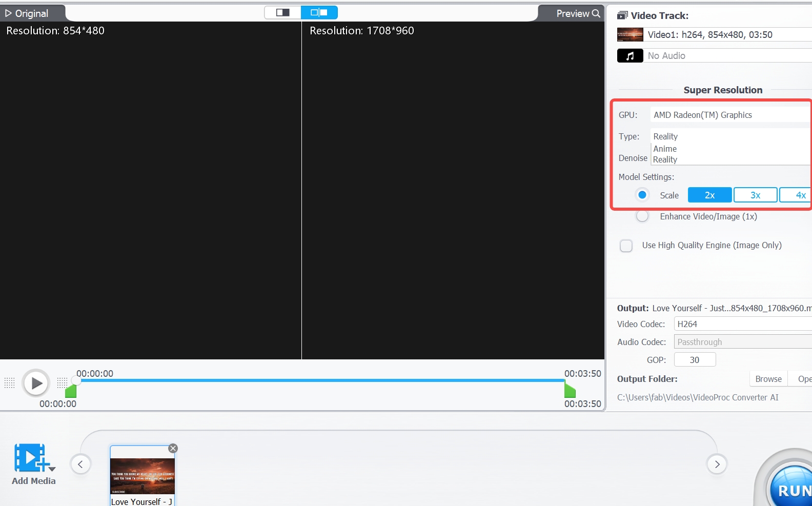Click the green trim start marker
Screen dimensions: 812x506
[x=71, y=391]
